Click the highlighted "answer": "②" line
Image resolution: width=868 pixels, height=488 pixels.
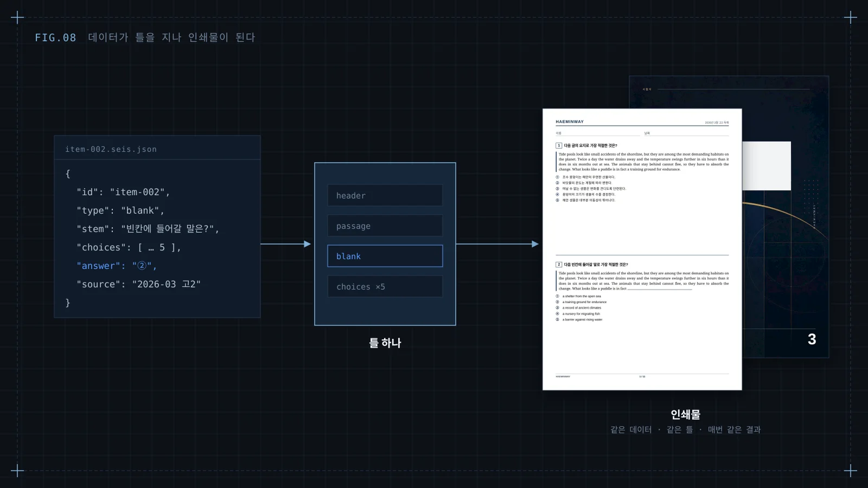tap(117, 266)
